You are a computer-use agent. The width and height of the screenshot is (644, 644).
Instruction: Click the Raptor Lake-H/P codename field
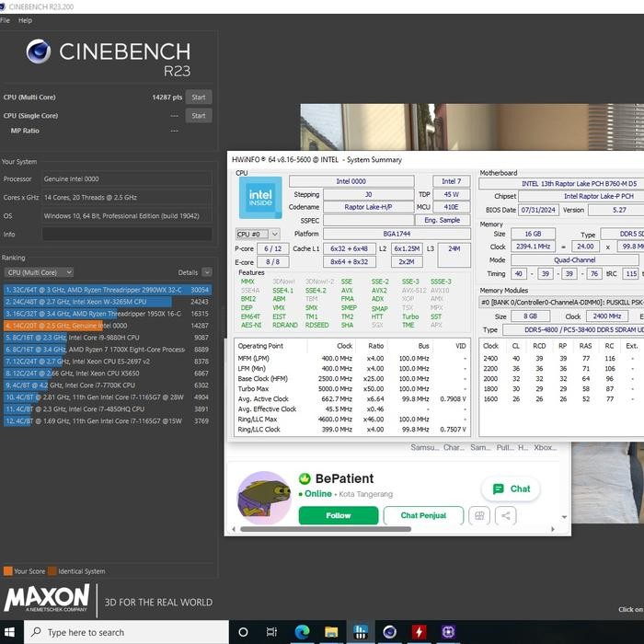tap(368, 207)
